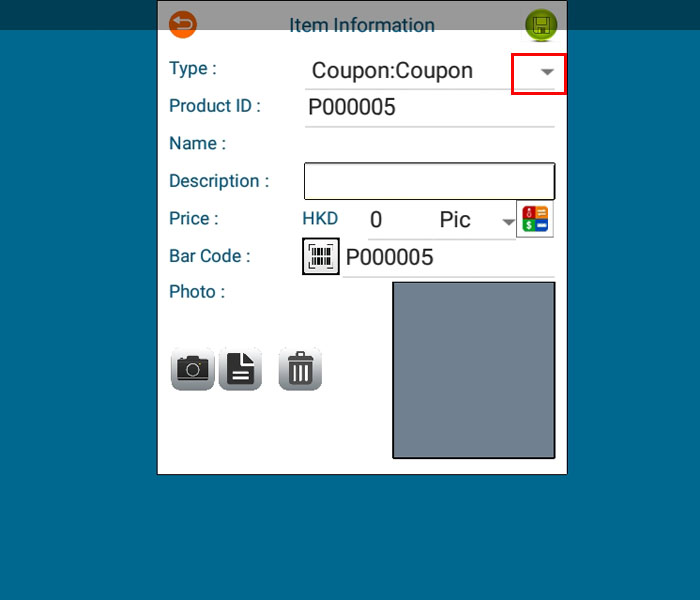This screenshot has width=700, height=600.
Task: Choose photo from file document icon
Action: [240, 369]
